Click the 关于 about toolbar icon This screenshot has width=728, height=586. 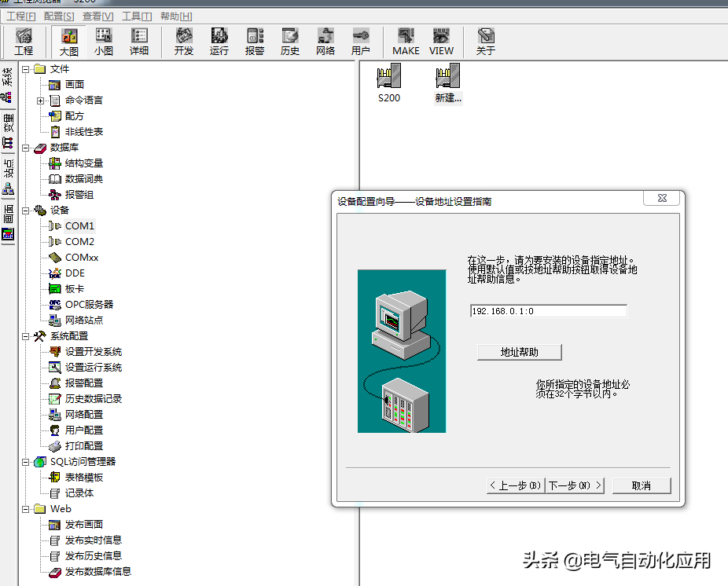point(486,42)
